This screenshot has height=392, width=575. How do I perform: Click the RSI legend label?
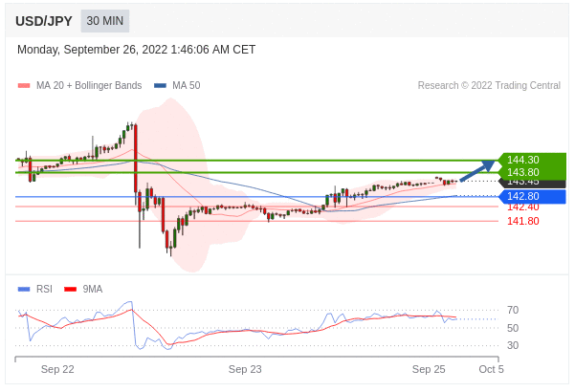(x=44, y=289)
